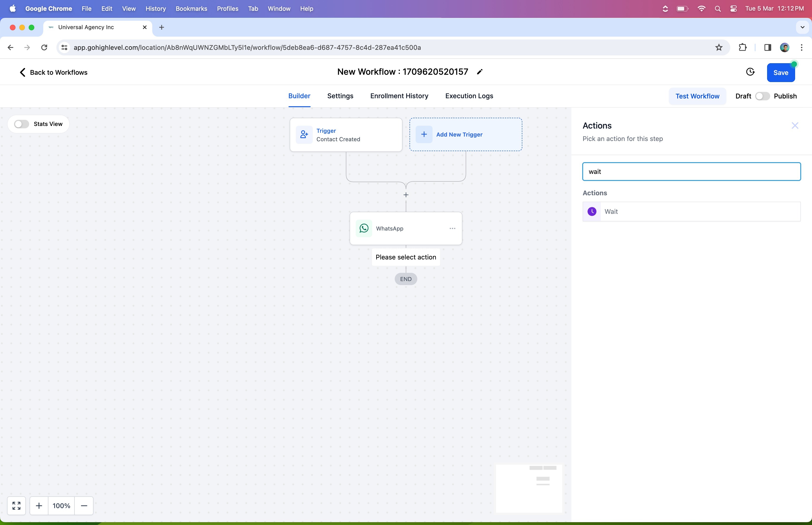This screenshot has height=525, width=812.
Task: Open version history clock icon
Action: point(750,72)
